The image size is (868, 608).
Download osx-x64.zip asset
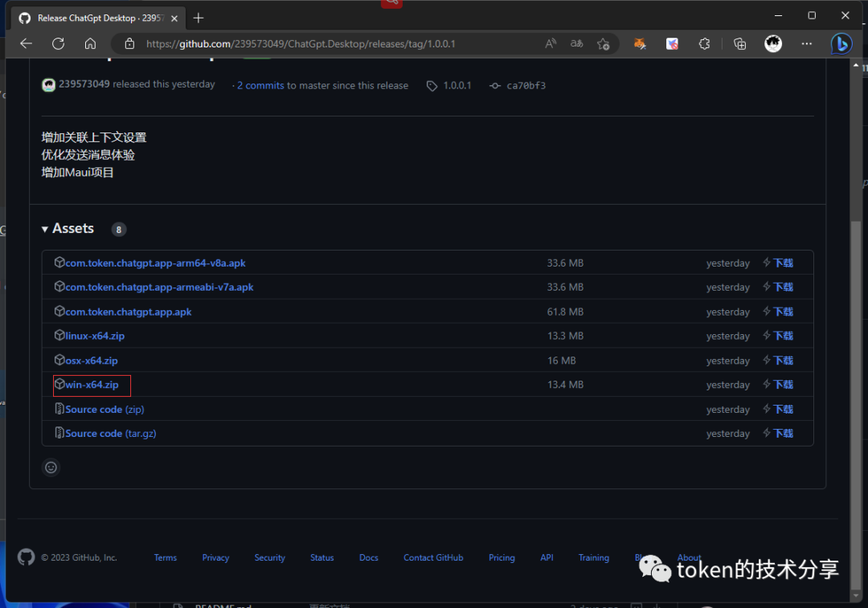92,361
